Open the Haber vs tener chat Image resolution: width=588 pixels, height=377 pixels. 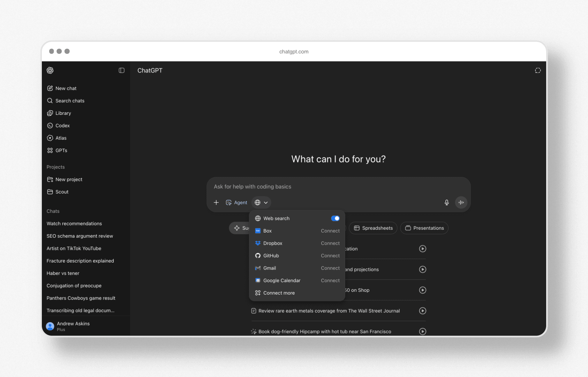click(x=63, y=273)
